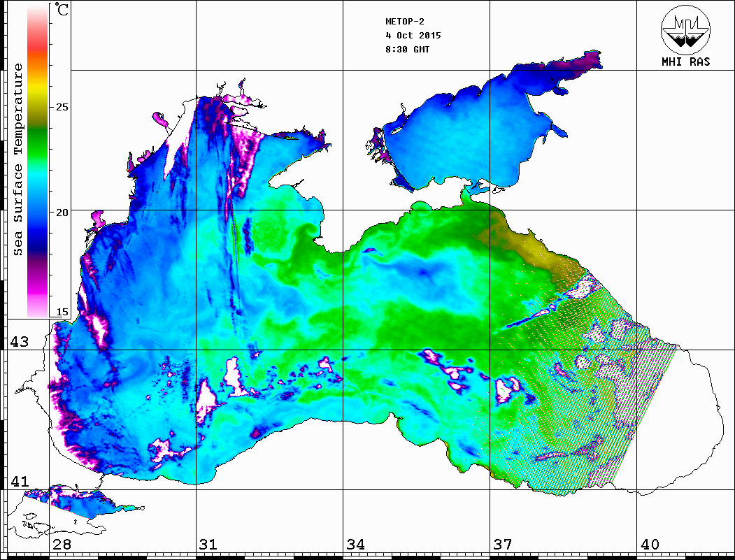Click the '15' colorbar tick value
The height and width of the screenshot is (560, 735).
point(62,312)
